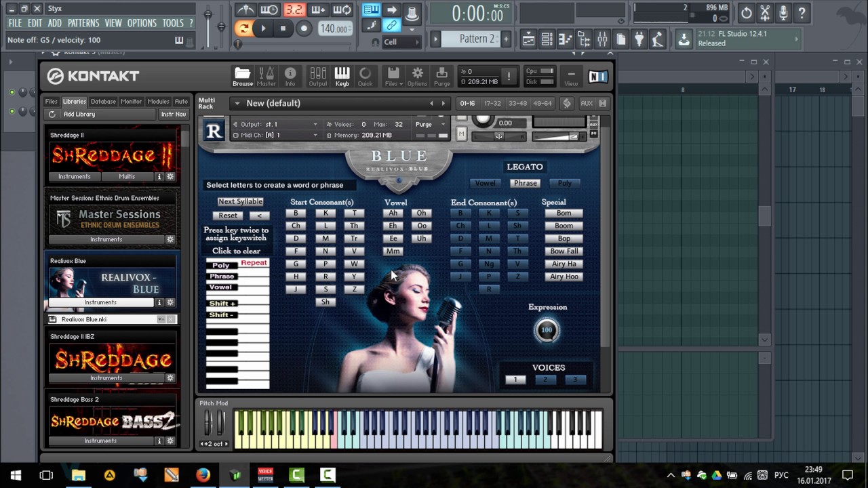Select the Ah vowel button

[x=393, y=213]
